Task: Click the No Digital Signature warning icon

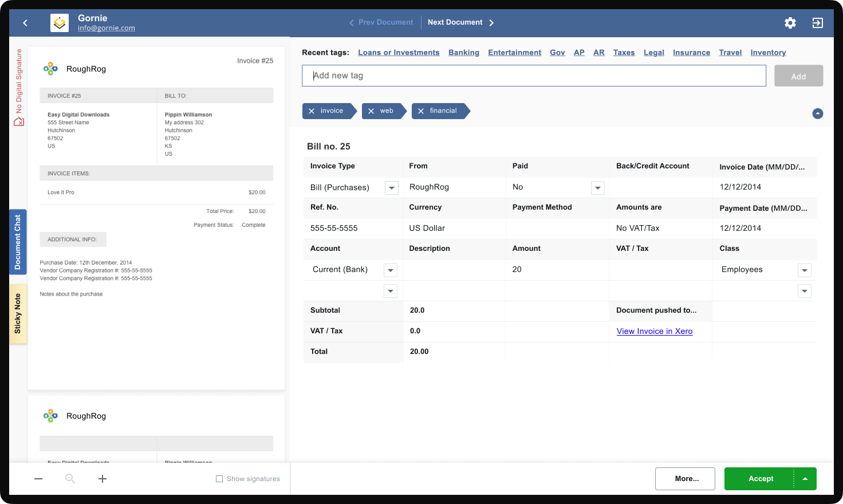Action: [x=19, y=122]
